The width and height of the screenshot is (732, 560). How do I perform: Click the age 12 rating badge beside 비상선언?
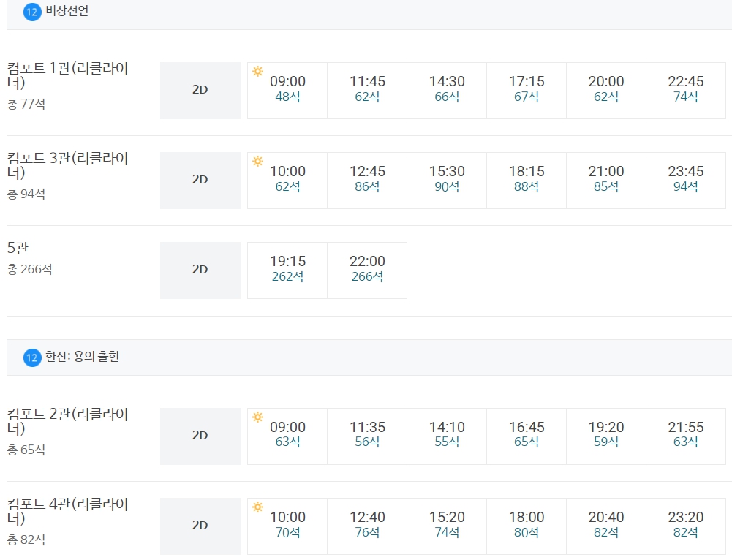[x=32, y=12]
